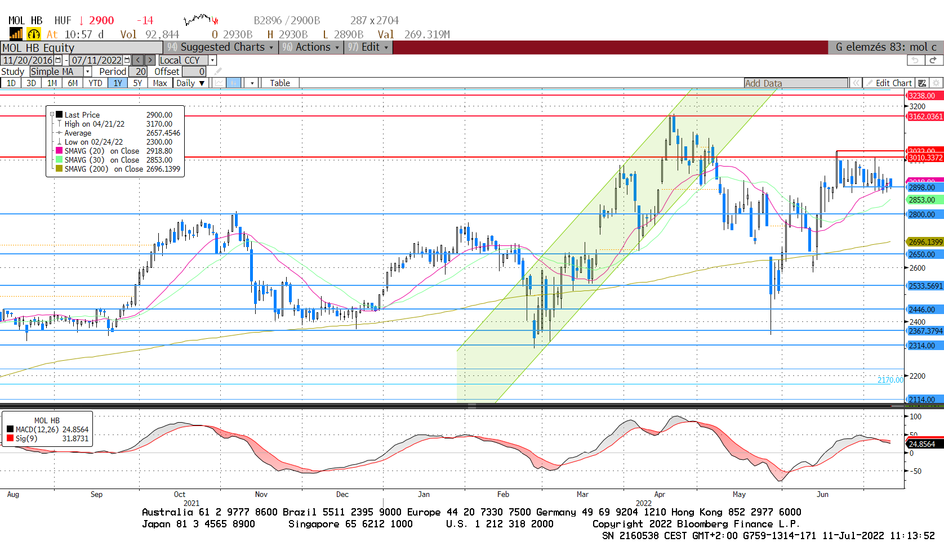Open the intraday sparkline mini chart
This screenshot has height=560, width=944.
coord(201,20)
